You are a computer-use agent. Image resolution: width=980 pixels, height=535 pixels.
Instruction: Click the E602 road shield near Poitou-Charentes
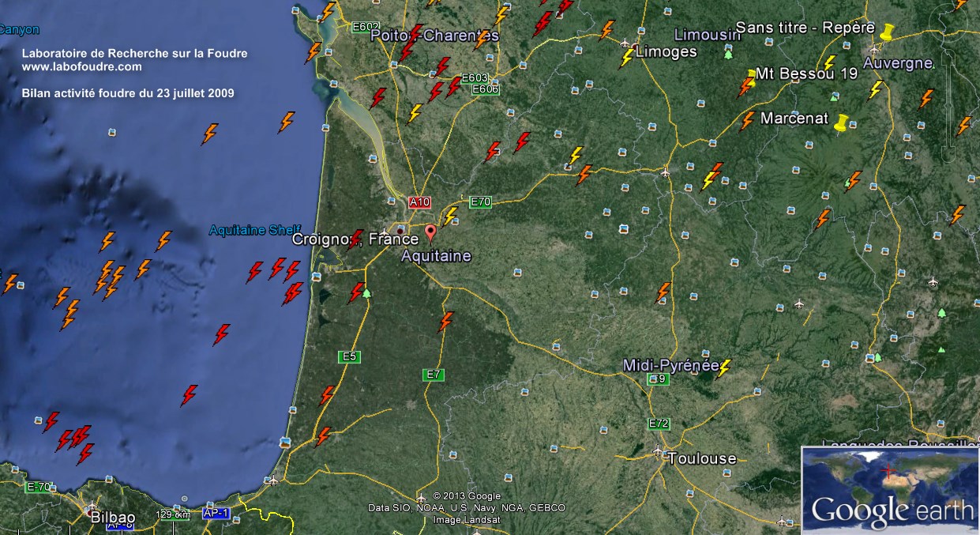pyautogui.click(x=366, y=26)
